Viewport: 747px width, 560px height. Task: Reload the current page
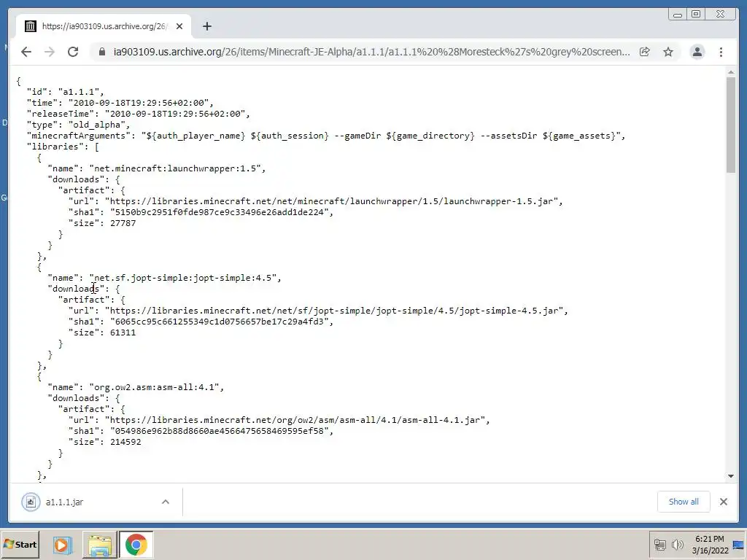73,52
